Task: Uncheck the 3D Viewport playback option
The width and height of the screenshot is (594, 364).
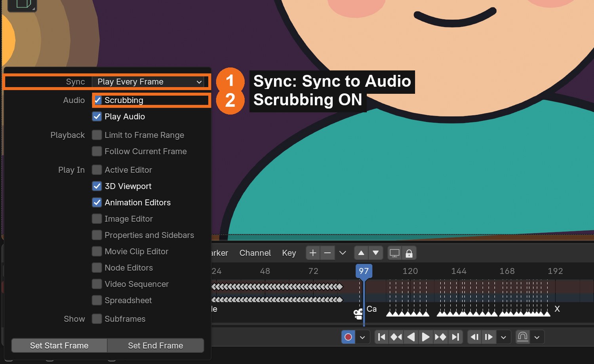Action: coord(97,186)
